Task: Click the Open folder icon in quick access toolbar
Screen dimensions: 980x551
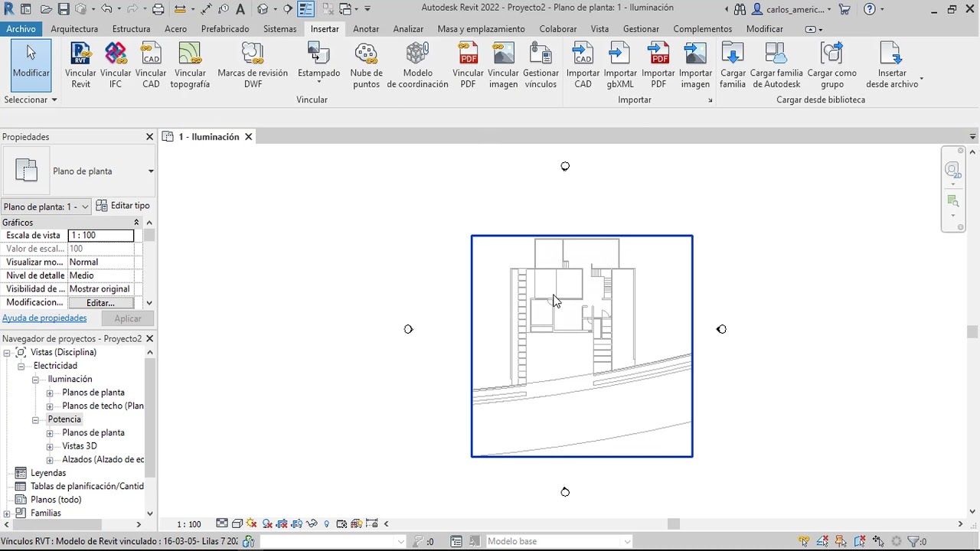Action: [x=47, y=9]
